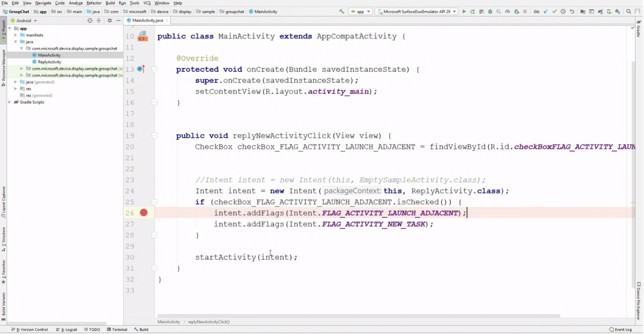Toggle the breakpoint on line 26
Image resolution: width=644 pixels, height=334 pixels.
[x=143, y=213]
